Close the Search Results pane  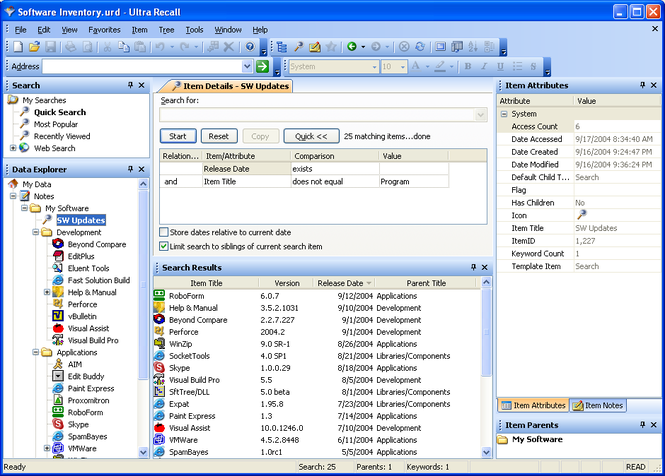pos(485,267)
